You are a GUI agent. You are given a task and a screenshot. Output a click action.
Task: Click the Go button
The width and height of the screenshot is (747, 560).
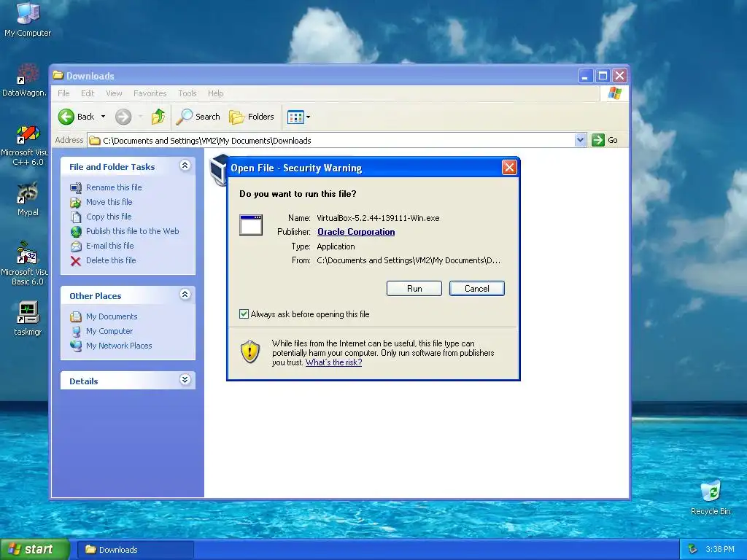(605, 140)
